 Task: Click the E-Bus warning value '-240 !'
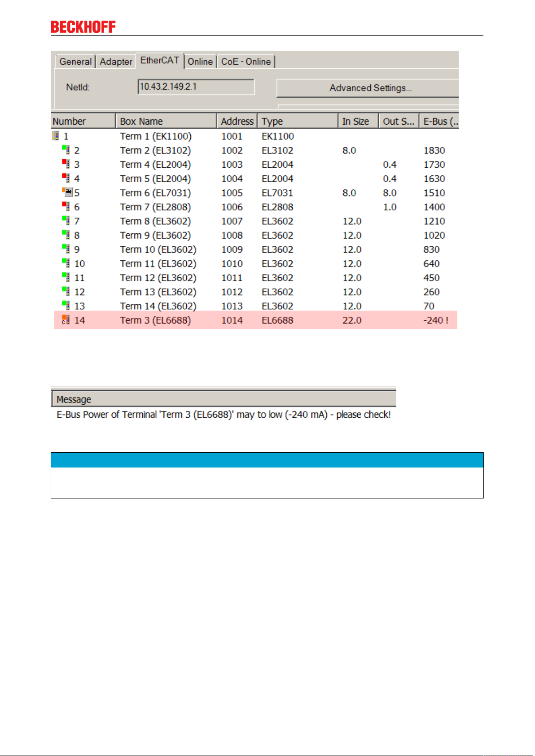click(436, 320)
